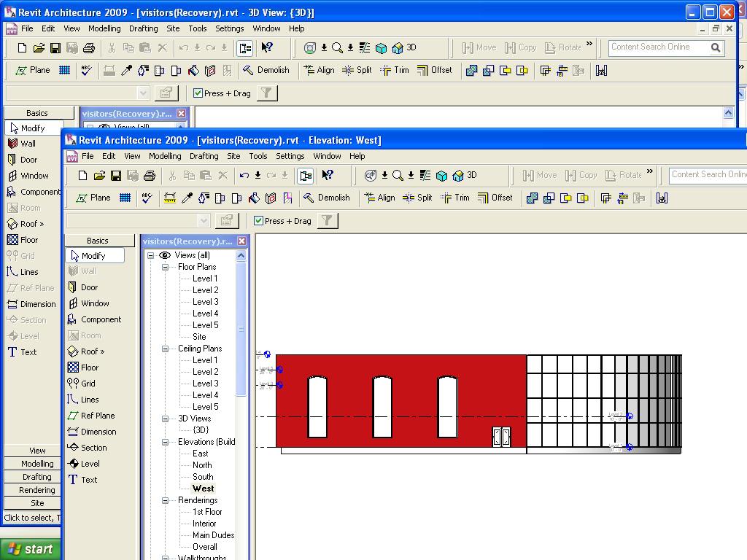
Task: Open type selector dropdown in front window
Action: (204, 220)
